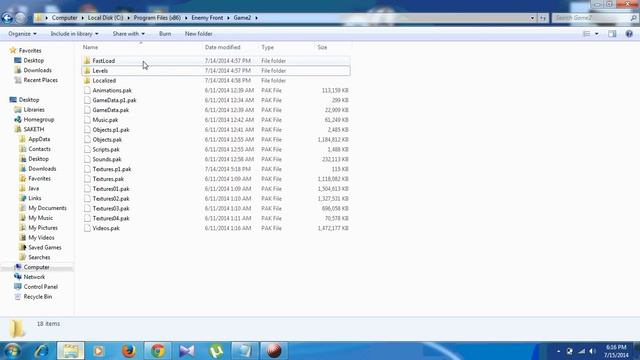Select the Localized folder

(x=216, y=80)
